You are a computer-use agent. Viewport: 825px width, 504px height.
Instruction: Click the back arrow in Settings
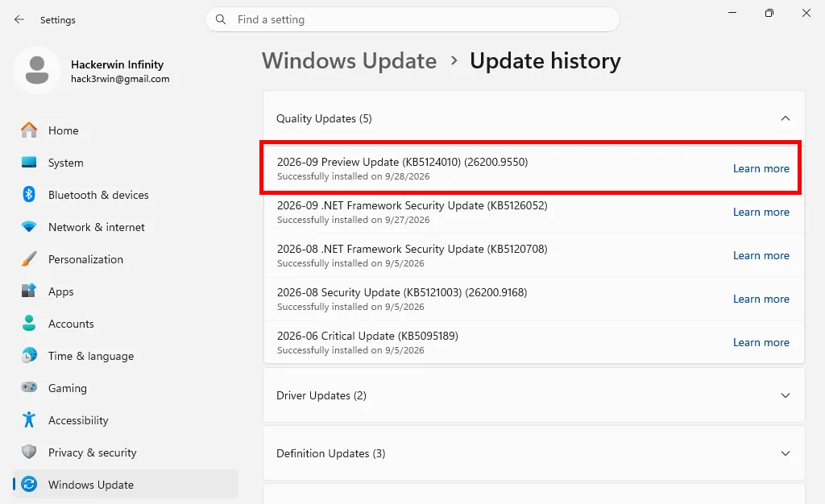[x=19, y=19]
